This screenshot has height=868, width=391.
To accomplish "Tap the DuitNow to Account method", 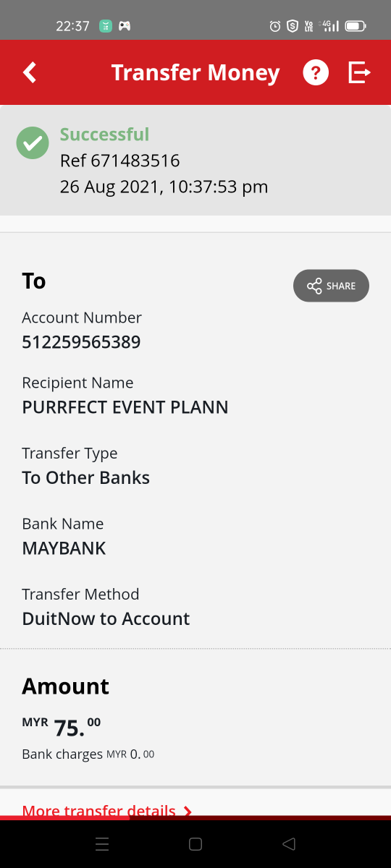I will click(x=106, y=618).
